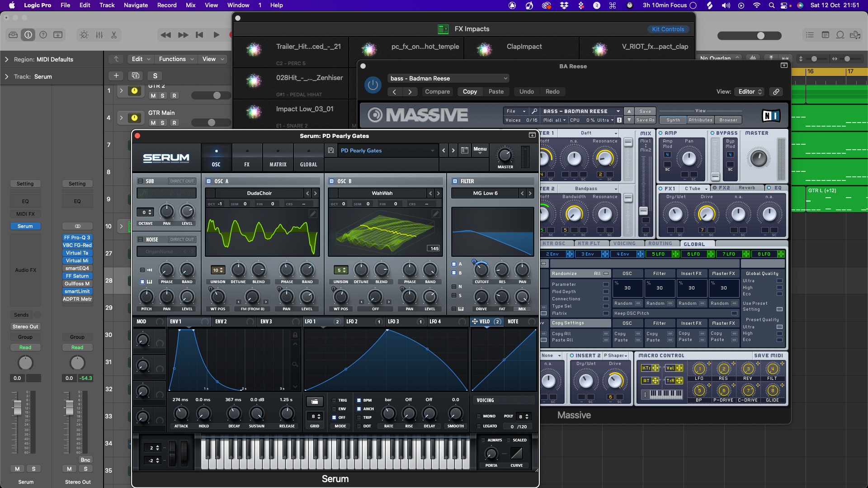
Task: Click the play button in transport
Action: 216,35
